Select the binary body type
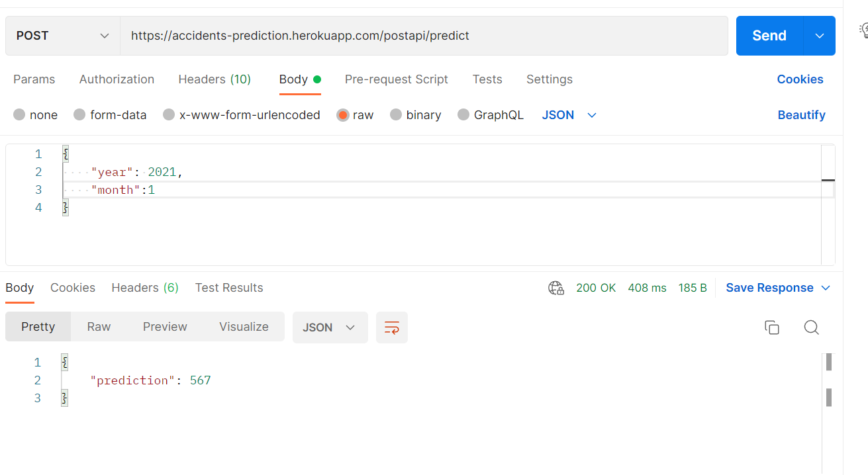The image size is (868, 475). [416, 115]
